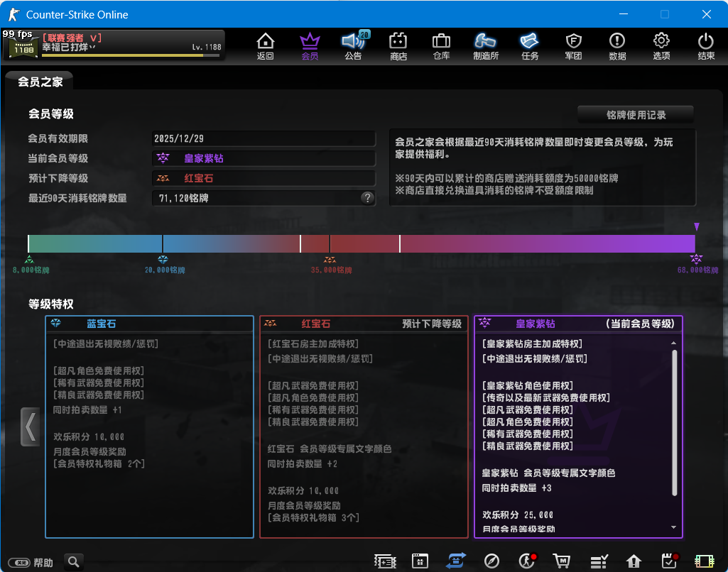The image size is (728, 572).
Task: Click the 铭牌使用记录 button
Action: click(635, 114)
